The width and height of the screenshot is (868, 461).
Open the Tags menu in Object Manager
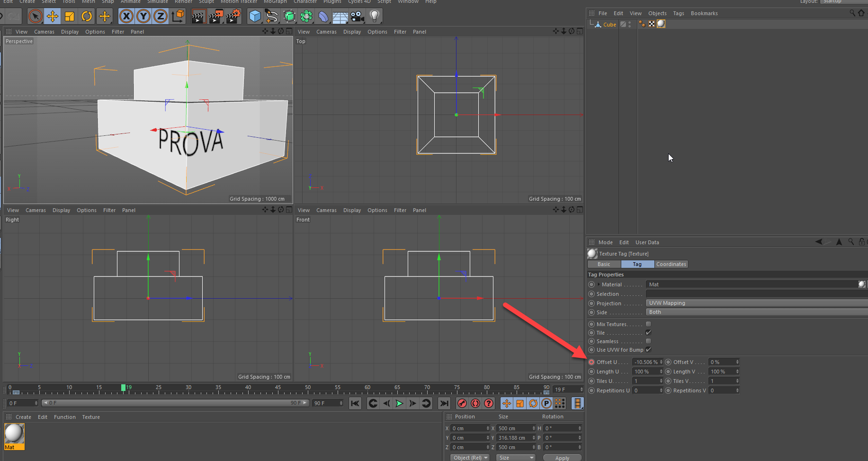coord(679,13)
